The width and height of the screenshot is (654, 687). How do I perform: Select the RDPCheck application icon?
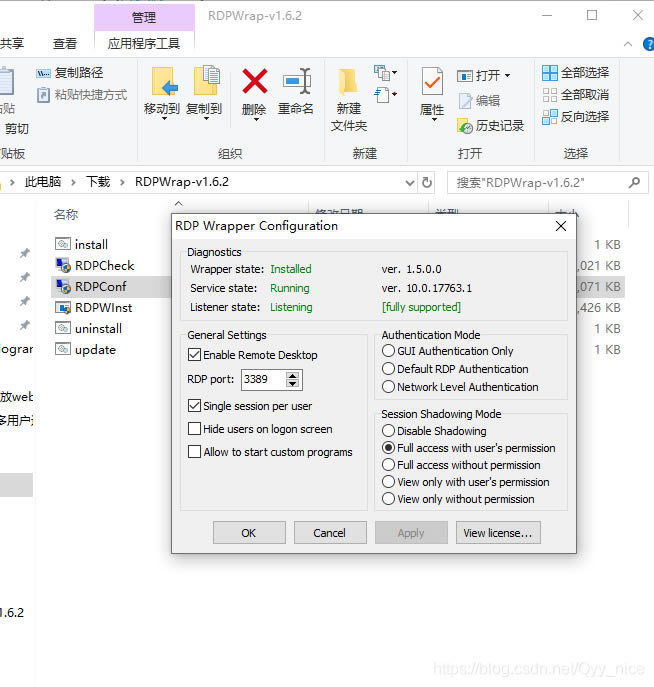click(x=63, y=265)
